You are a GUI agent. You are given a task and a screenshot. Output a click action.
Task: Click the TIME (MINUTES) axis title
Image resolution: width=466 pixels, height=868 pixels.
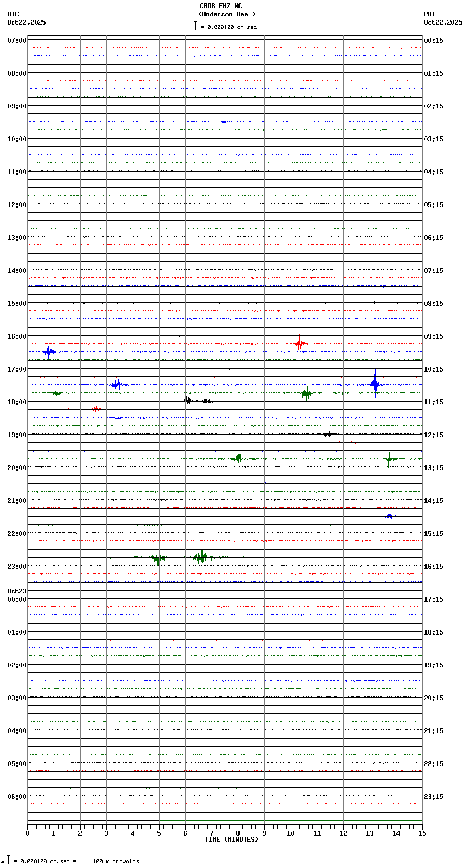tap(231, 840)
